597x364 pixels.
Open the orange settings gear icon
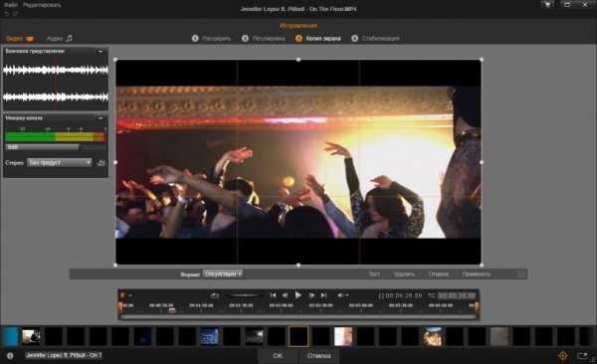pyautogui.click(x=563, y=356)
